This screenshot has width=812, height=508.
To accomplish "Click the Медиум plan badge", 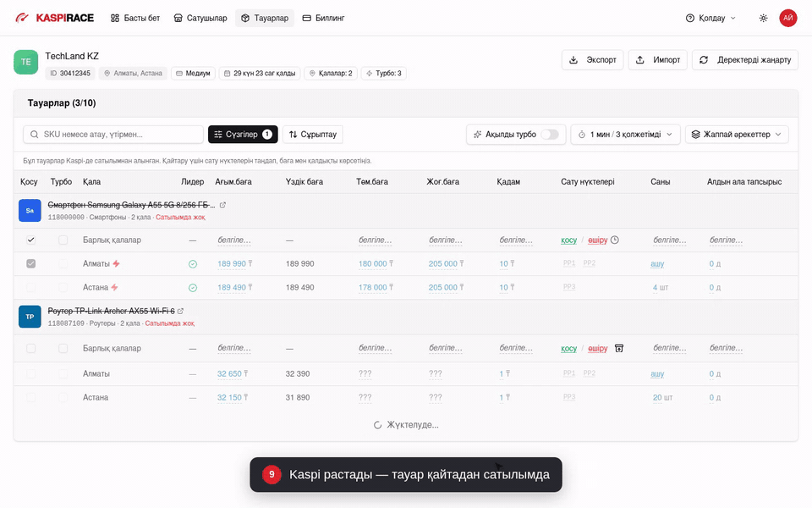I will (x=193, y=73).
